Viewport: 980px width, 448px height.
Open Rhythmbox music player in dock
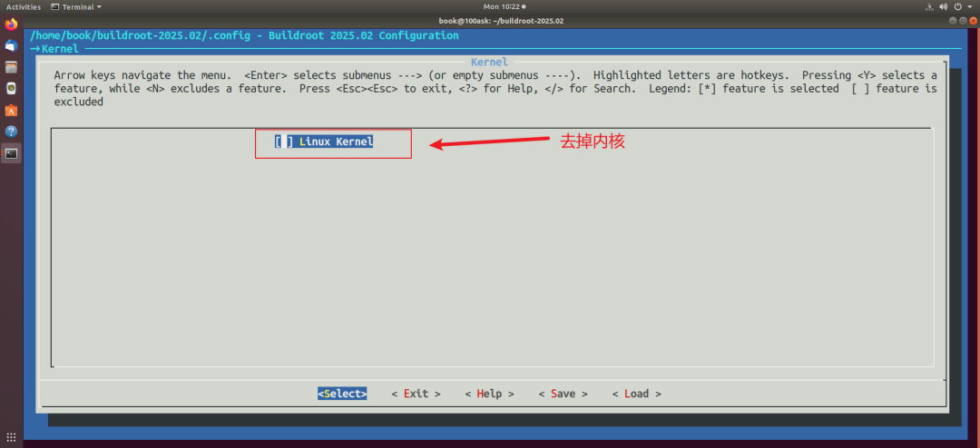[11, 88]
